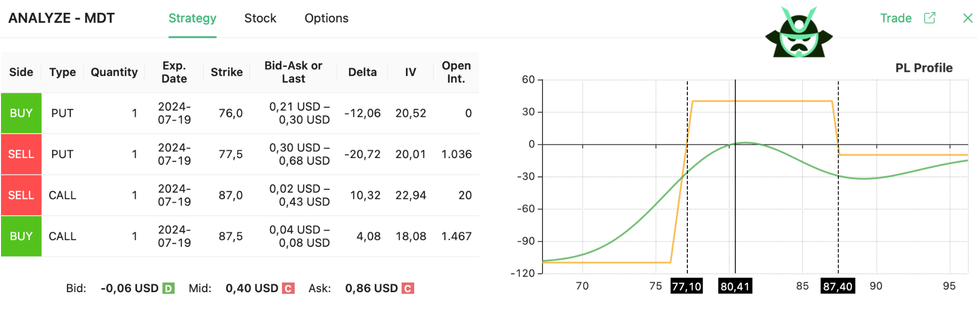This screenshot has width=980, height=309.
Task: Click the red C badge beside Ask
Action: [407, 289]
